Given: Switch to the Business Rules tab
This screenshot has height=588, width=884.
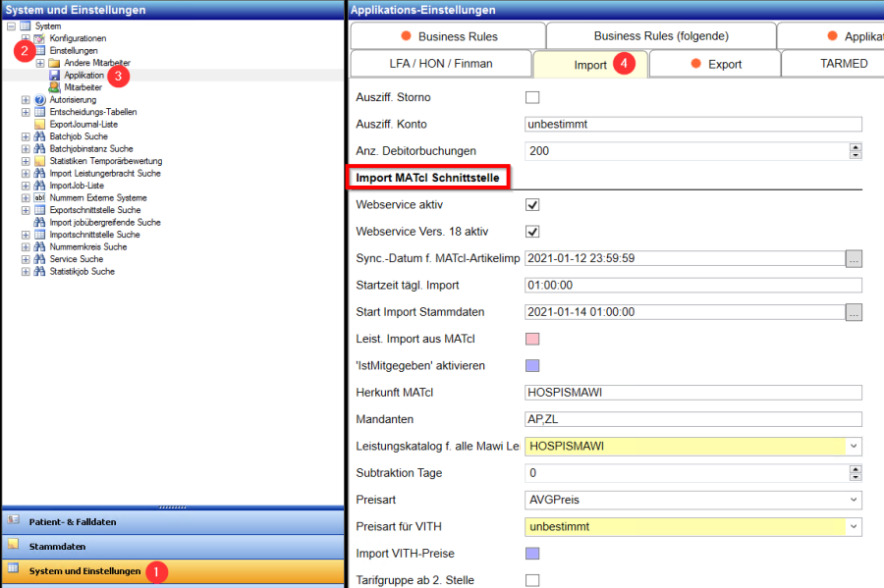Looking at the screenshot, I should [448, 36].
